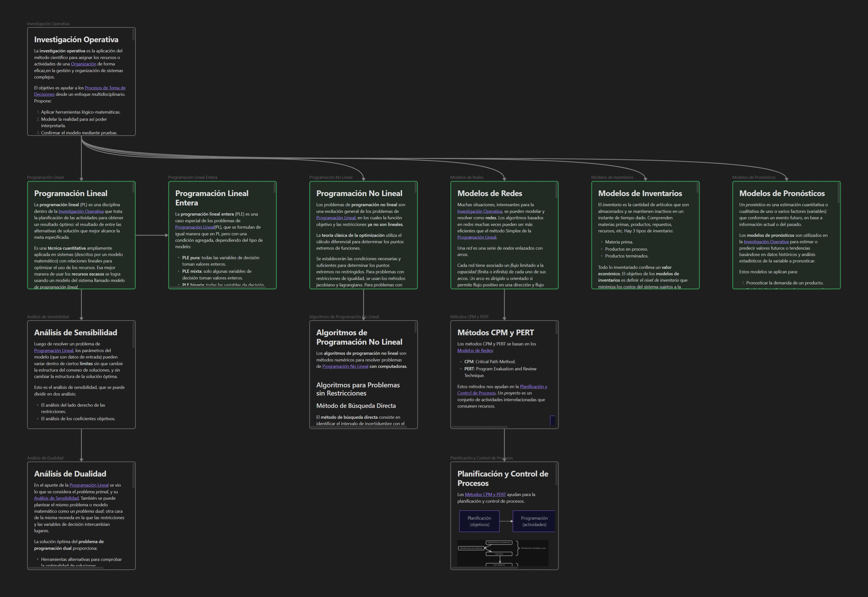Click the 'PLE mixta' bullet item
Screen dimensions: 868x597
[217, 275]
